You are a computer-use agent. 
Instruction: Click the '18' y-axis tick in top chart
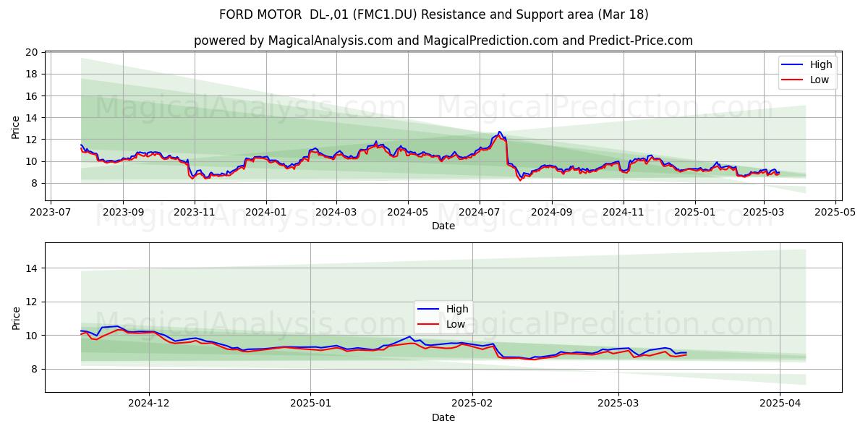pyautogui.click(x=32, y=74)
